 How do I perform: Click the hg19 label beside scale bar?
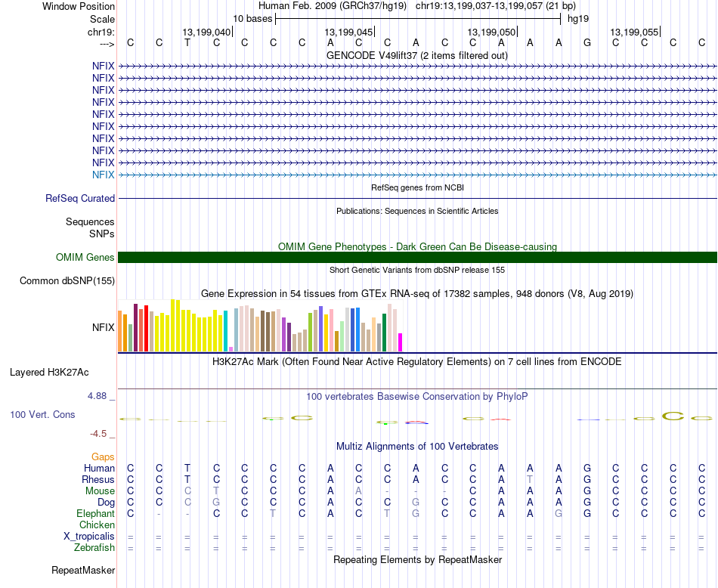pos(578,19)
